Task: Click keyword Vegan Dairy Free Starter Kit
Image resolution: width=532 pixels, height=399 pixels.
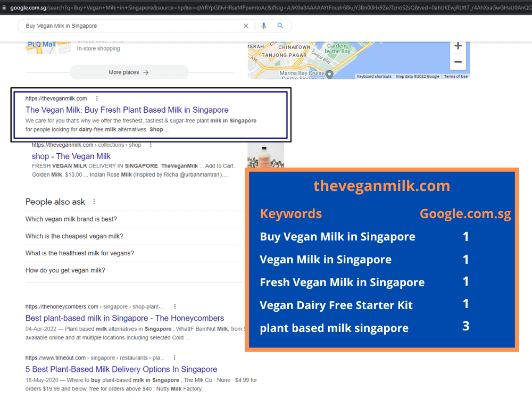Action: click(x=336, y=305)
